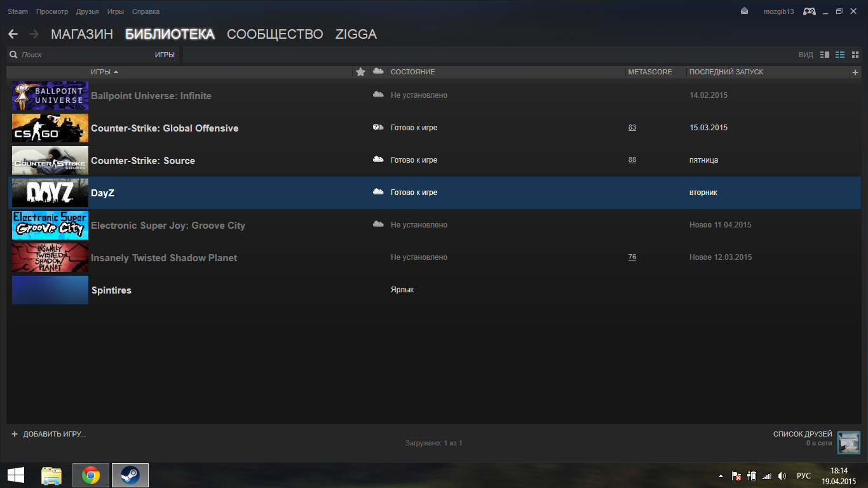
Task: Select Ballpoint Universe: Infinite row
Action: 435,95
